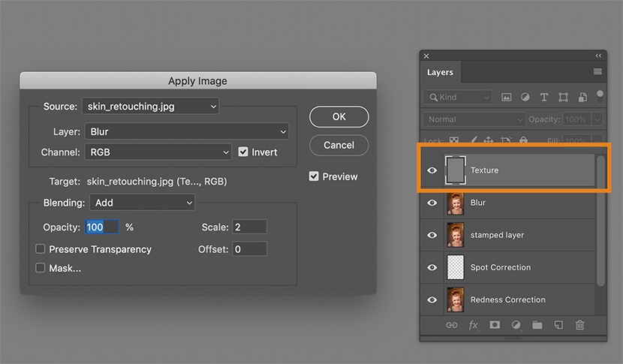Disable the Preview checkbox
623x364 pixels.
click(x=314, y=176)
